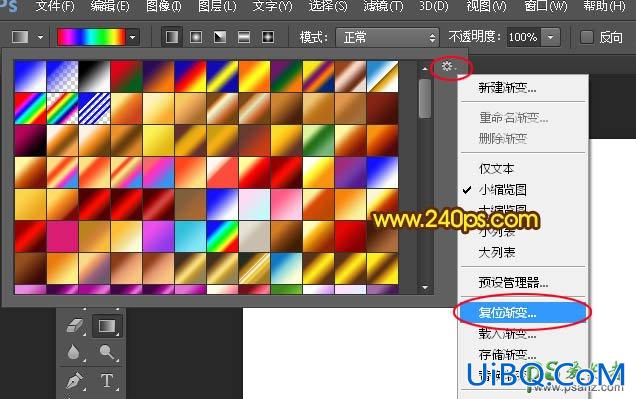Select the Pen tool
Screen dimensions: 636x399
[x=75, y=381]
